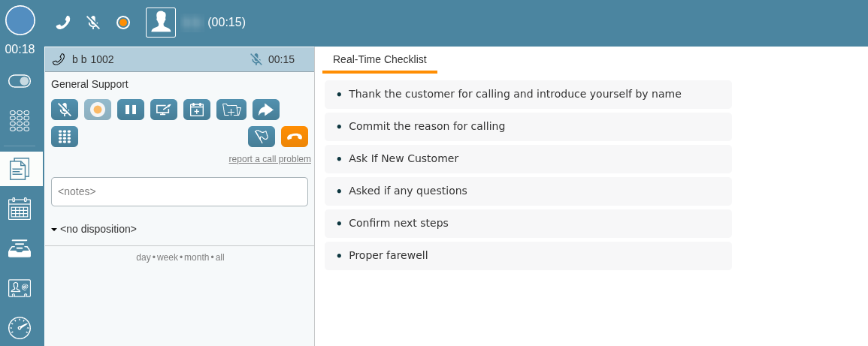
Task: Mute the call using the microphone button
Action: [x=65, y=110]
